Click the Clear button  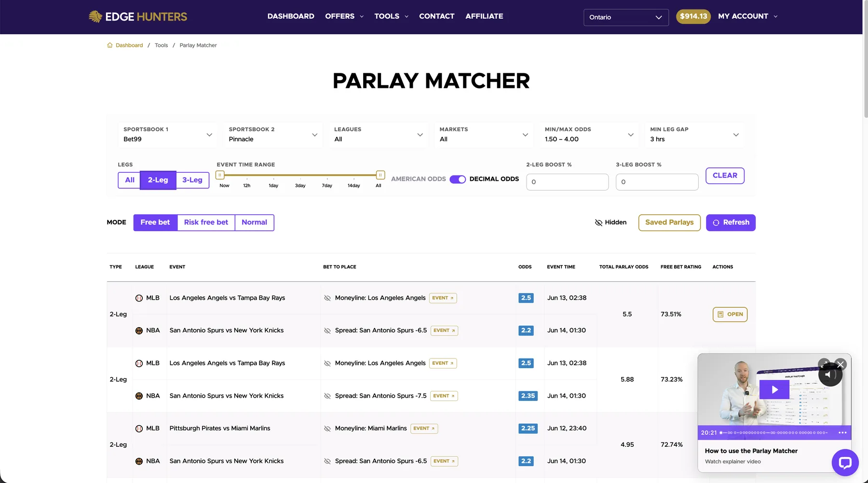tap(725, 176)
